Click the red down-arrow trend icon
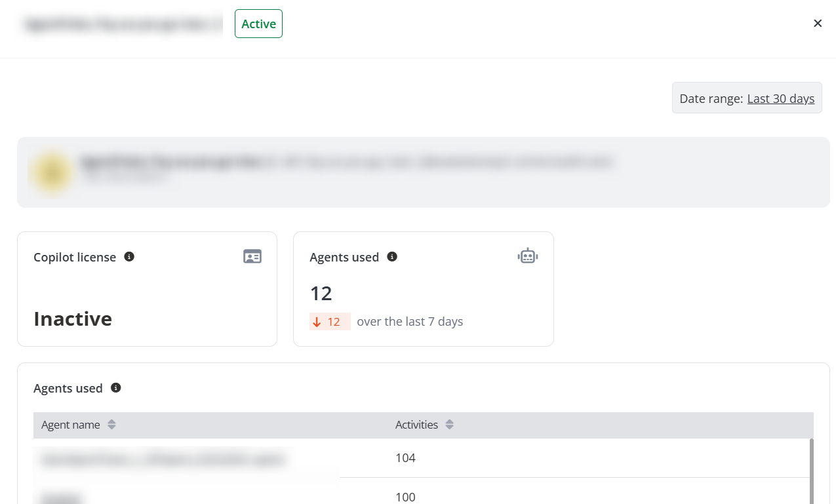Image resolution: width=836 pixels, height=504 pixels. (317, 322)
